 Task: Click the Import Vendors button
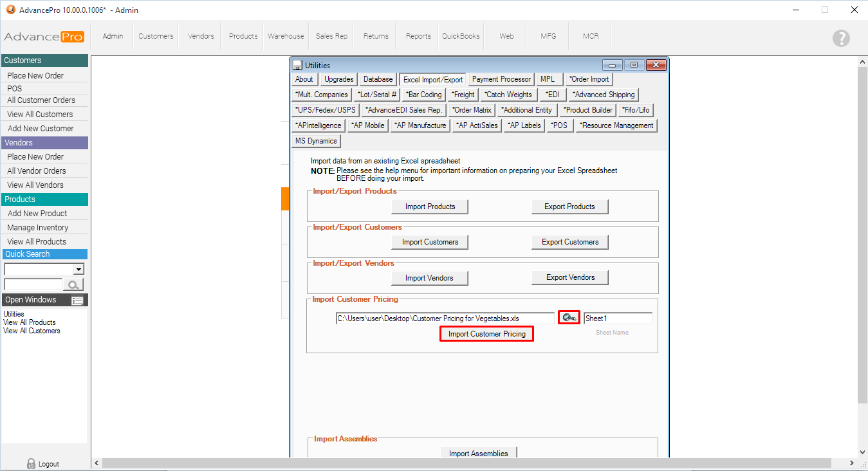429,278
